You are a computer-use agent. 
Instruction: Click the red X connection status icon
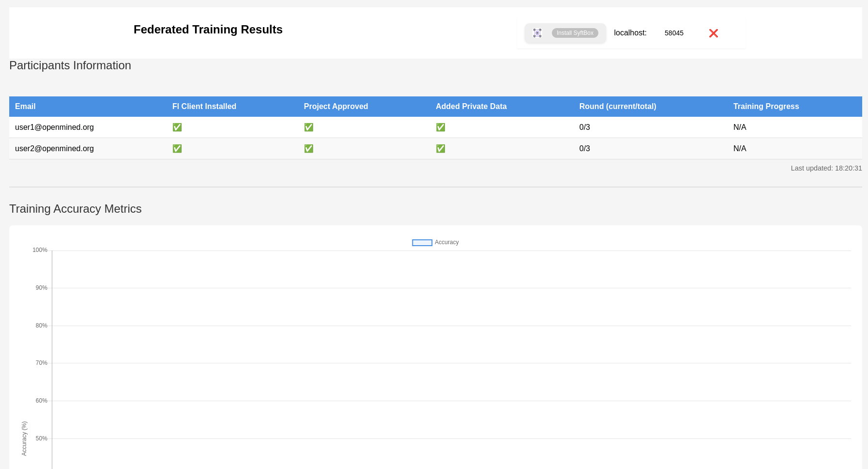point(714,33)
